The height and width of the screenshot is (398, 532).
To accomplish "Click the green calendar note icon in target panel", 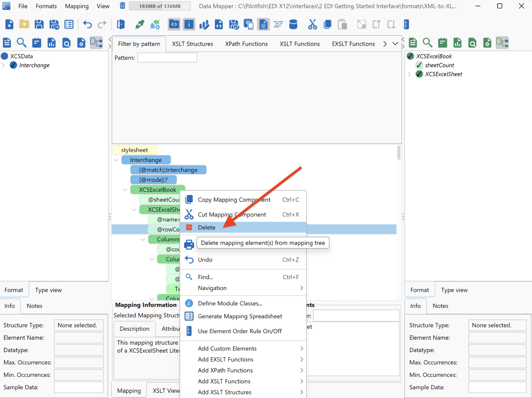I will click(x=443, y=42).
